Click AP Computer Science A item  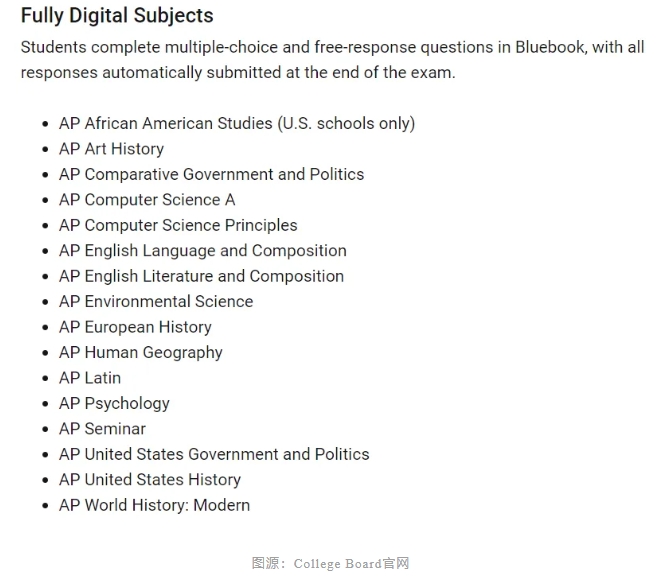click(x=147, y=200)
